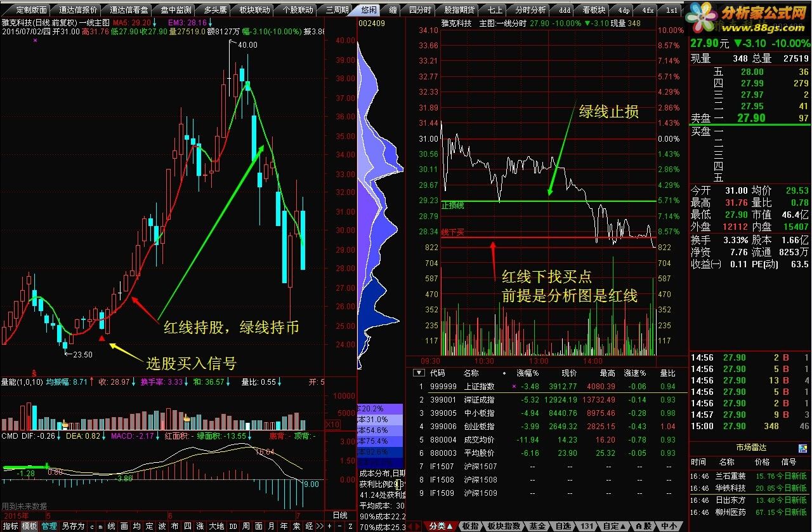This screenshot has width=812, height=532.
Task: Switch to the 基金 list tab
Action: point(537,526)
